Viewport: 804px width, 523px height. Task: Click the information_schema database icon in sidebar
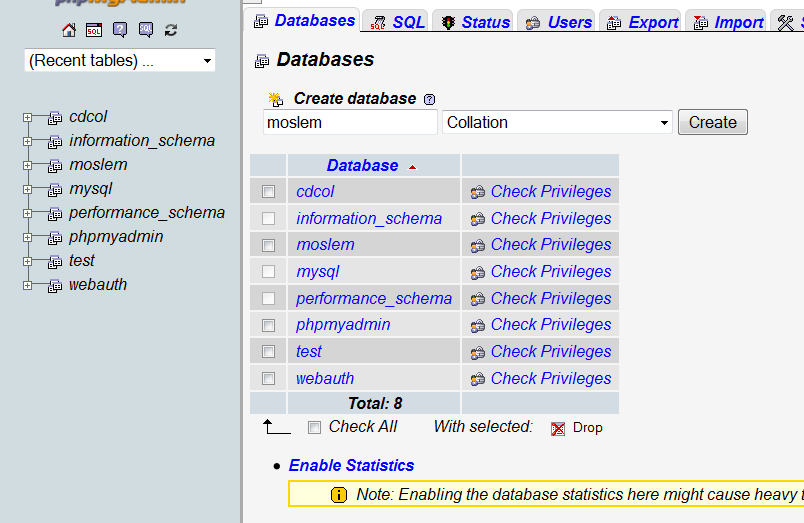click(x=55, y=143)
